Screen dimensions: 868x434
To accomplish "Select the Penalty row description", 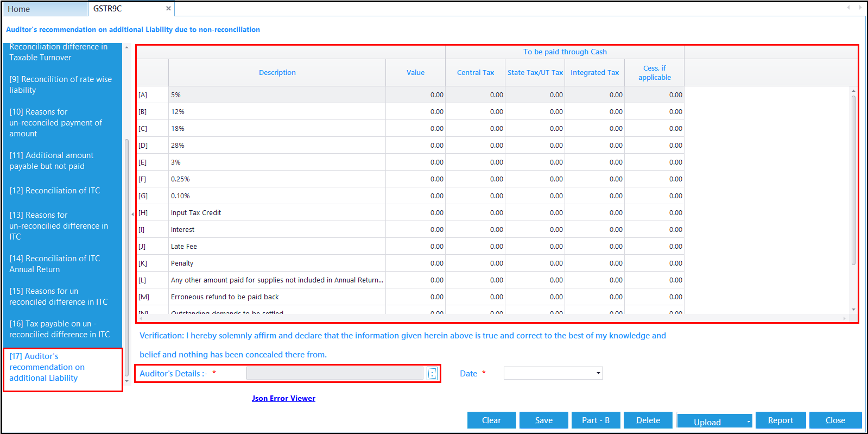I will click(x=277, y=263).
